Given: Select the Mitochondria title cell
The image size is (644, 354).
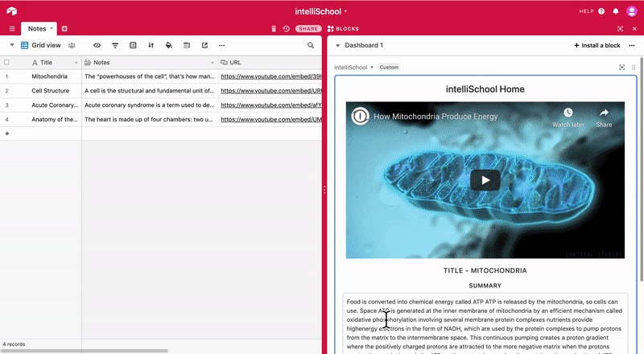Looking at the screenshot, I should pyautogui.click(x=50, y=76).
